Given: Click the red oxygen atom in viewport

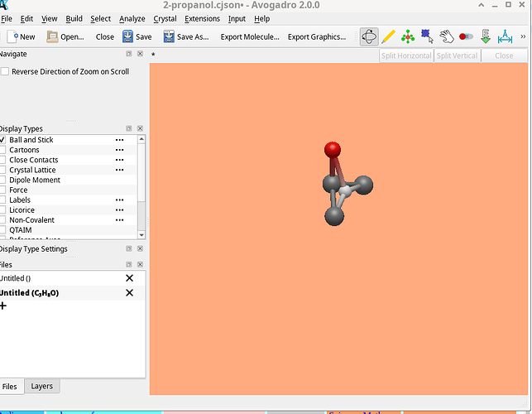Looking at the screenshot, I should pyautogui.click(x=333, y=149).
